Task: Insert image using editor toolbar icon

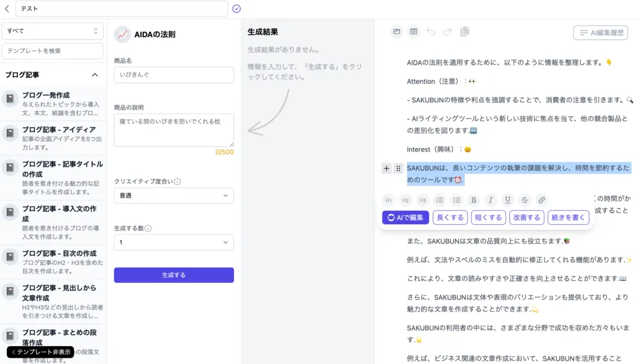Action: [x=397, y=32]
